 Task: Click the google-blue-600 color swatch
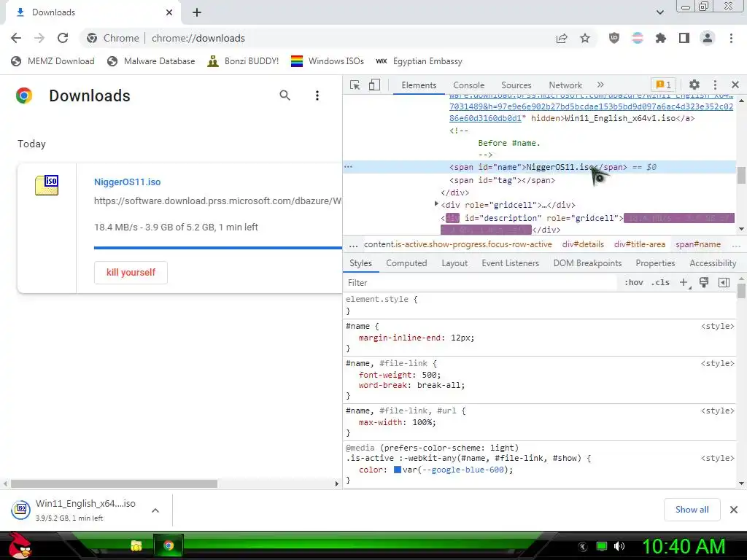[398, 470]
